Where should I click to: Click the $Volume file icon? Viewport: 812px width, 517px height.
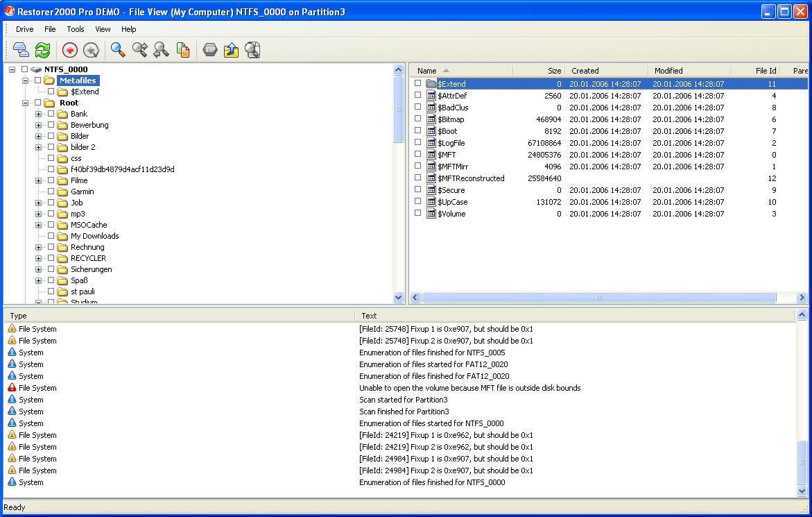pyautogui.click(x=431, y=214)
